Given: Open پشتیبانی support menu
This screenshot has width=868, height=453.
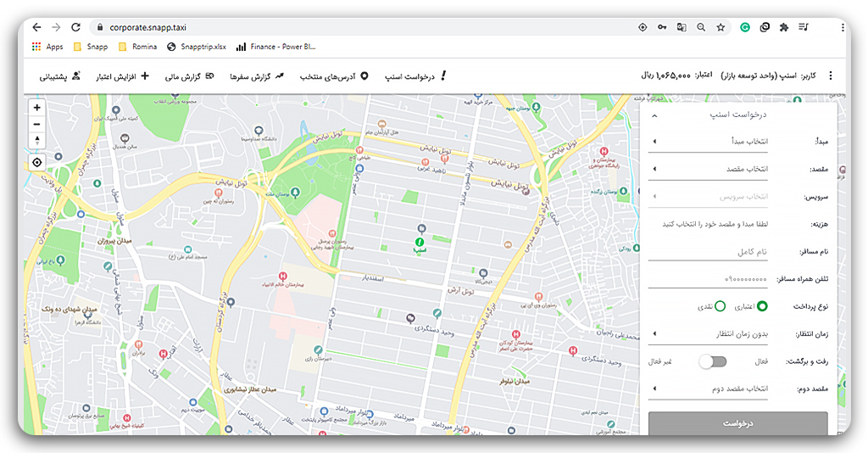Looking at the screenshot, I should coord(60,76).
